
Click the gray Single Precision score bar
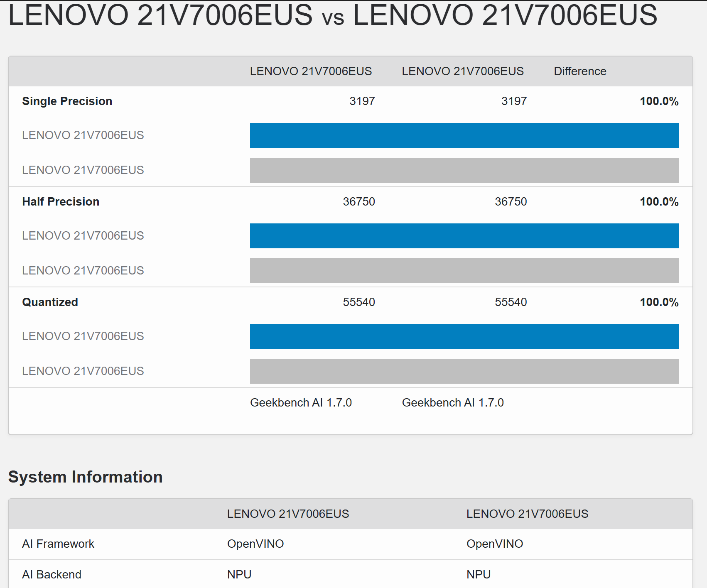click(x=464, y=170)
